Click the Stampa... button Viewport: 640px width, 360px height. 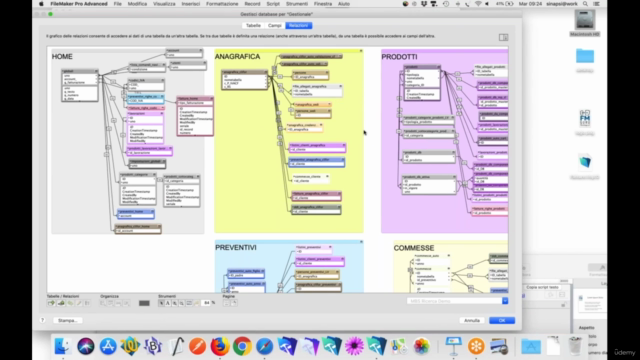[67, 320]
